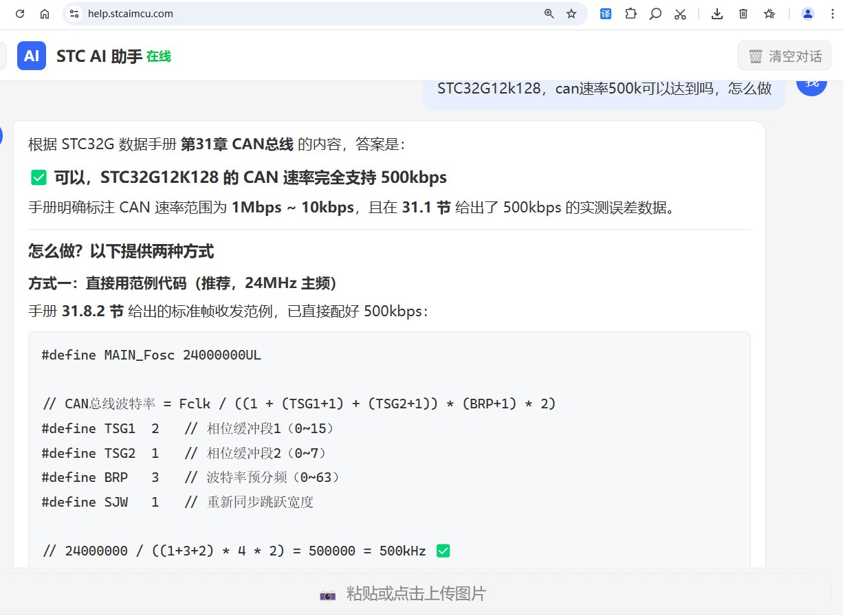This screenshot has width=843, height=616.
Task: Click the scissors screenshot extension icon
Action: click(680, 14)
